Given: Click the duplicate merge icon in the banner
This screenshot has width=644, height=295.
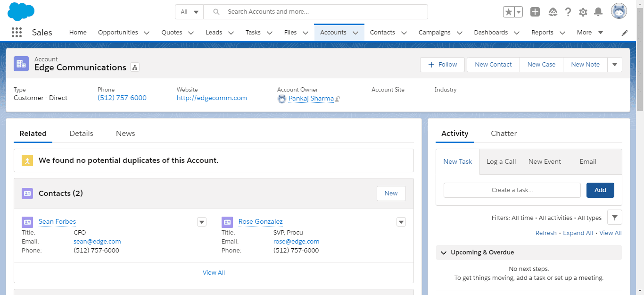Looking at the screenshot, I should (x=27, y=160).
